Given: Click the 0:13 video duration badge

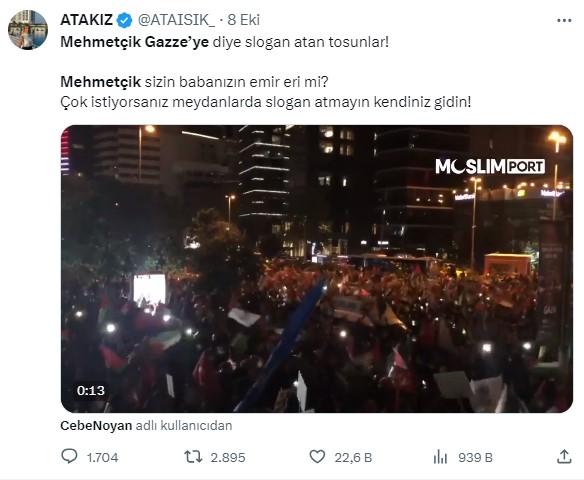Looking at the screenshot, I should coord(91,391).
